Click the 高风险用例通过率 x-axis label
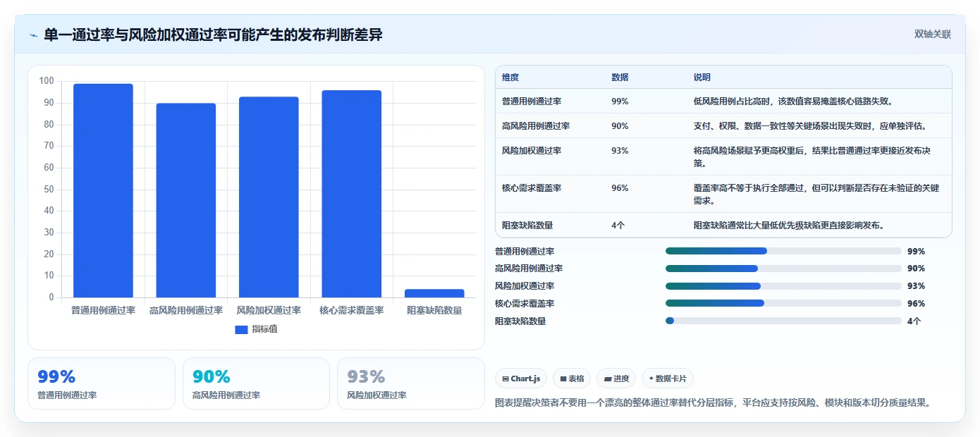The height and width of the screenshot is (437, 980). [x=186, y=310]
